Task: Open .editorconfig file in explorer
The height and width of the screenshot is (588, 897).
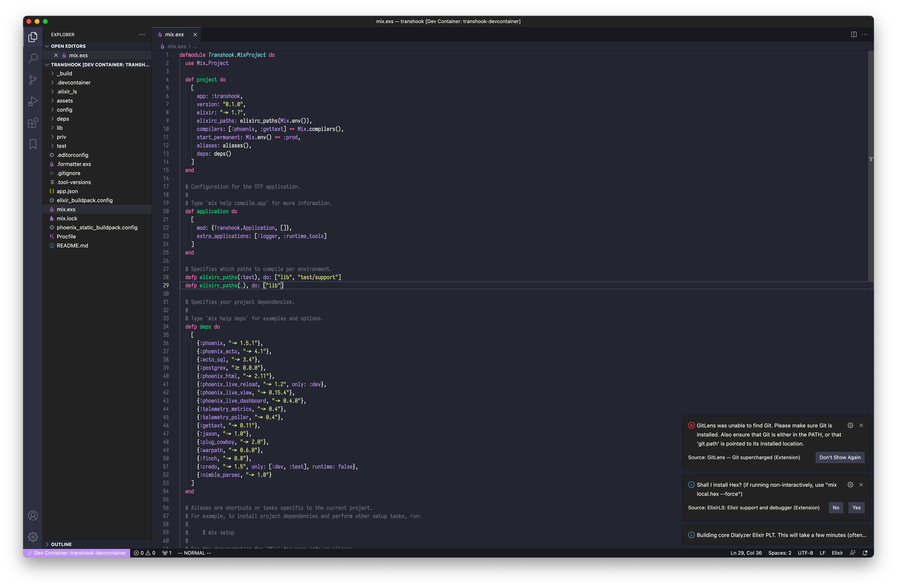Action: pos(97,155)
